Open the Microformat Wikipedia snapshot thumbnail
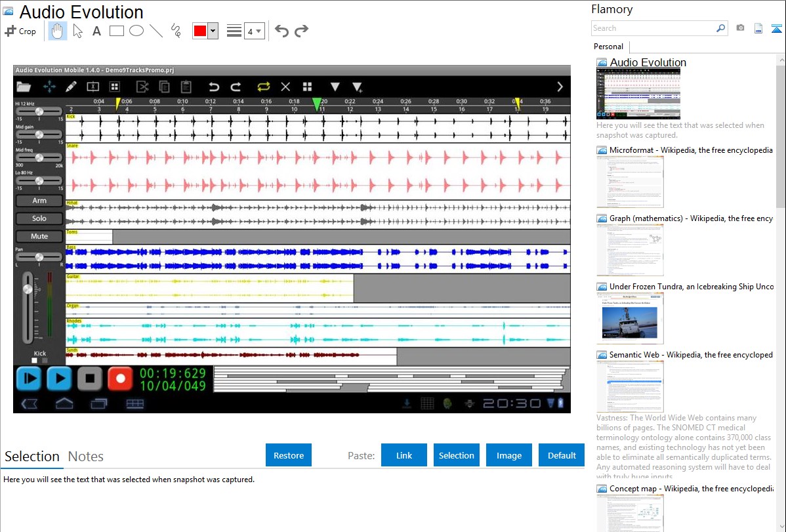Screen dimensions: 786x532 coord(630,182)
